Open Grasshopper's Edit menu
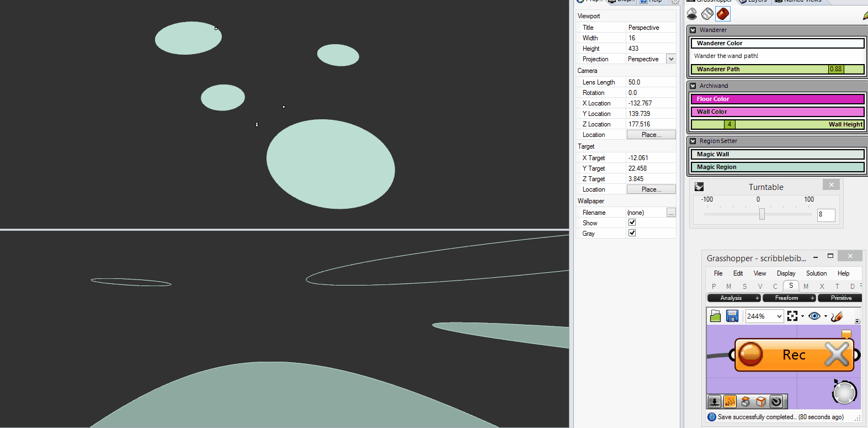 pyautogui.click(x=738, y=273)
